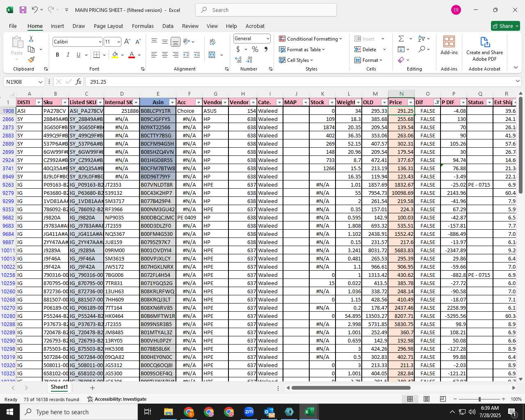Undo the last action
This screenshot has height=420, width=525.
[35, 10]
